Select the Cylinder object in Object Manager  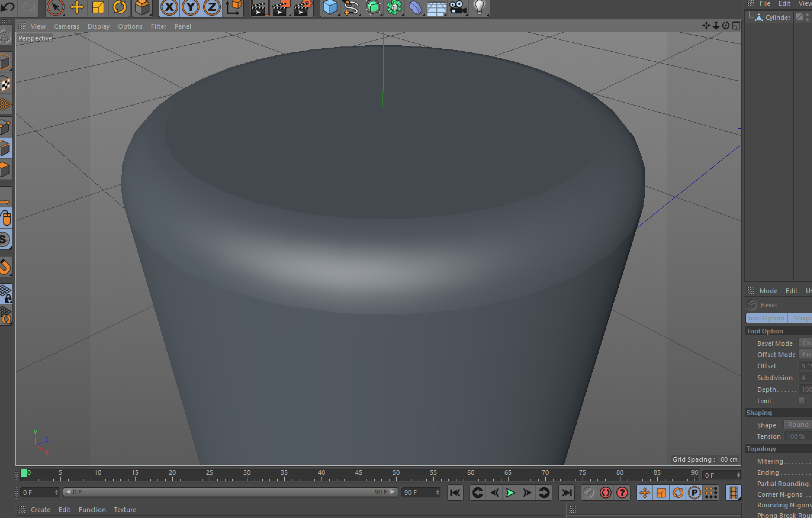(x=777, y=17)
